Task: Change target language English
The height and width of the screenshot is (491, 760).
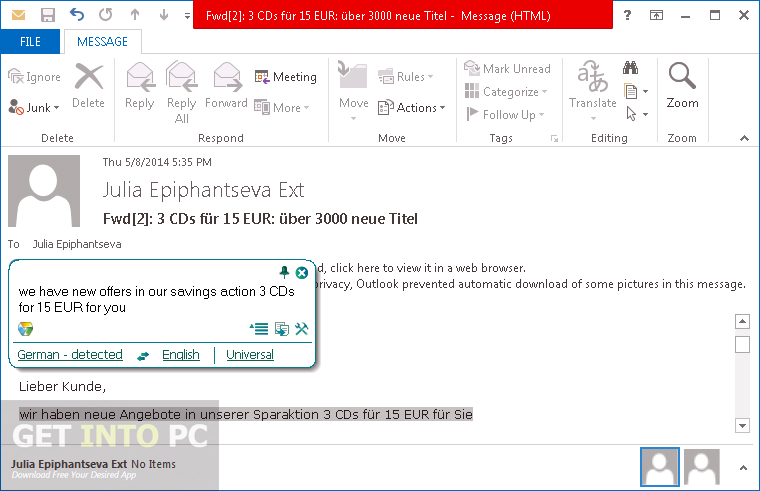Action: pos(181,354)
